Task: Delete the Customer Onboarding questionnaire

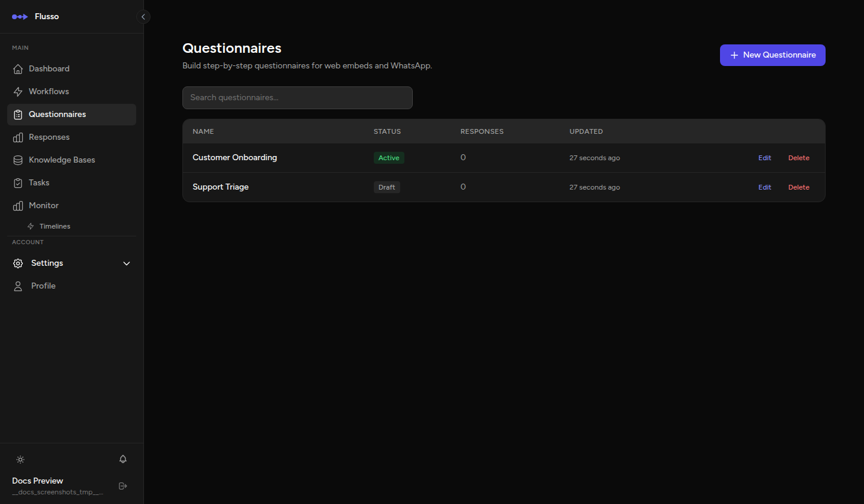Action: pos(799,158)
